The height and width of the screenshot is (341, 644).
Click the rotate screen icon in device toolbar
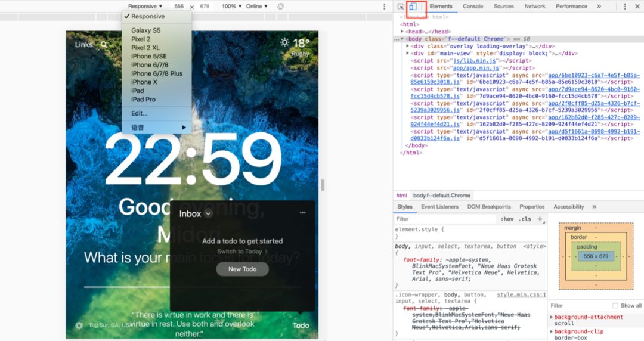pos(280,6)
